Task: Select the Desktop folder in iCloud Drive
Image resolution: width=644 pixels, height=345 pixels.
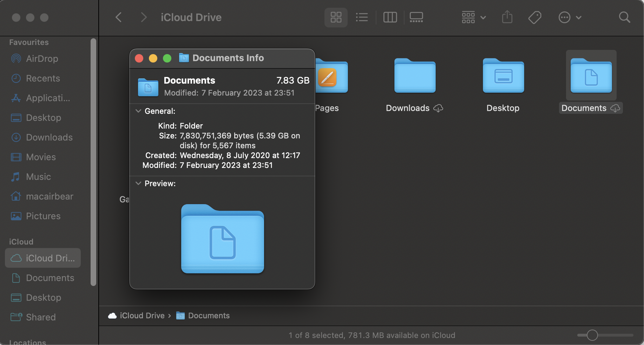Action: pos(504,76)
